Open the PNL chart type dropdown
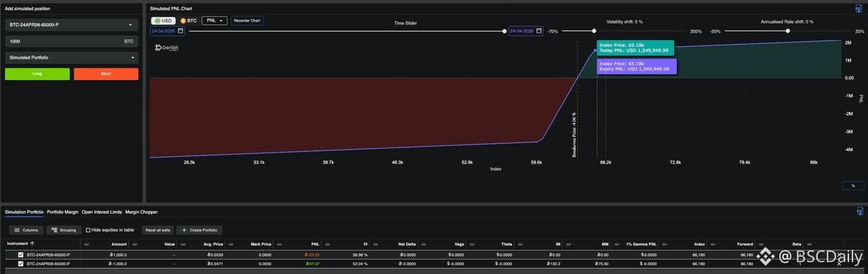The image size is (868, 274). pos(214,21)
